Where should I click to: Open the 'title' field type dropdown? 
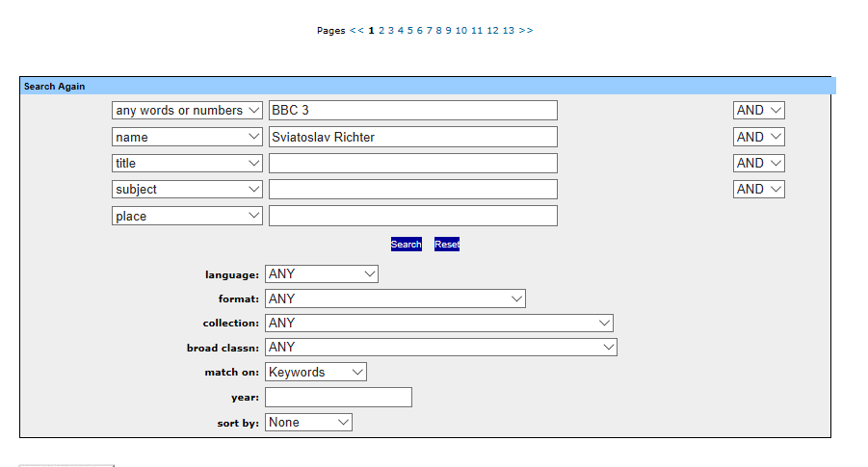tap(187, 164)
